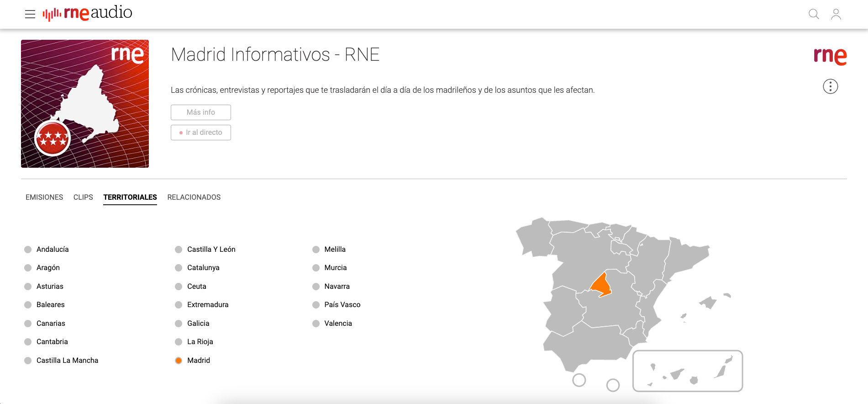The width and height of the screenshot is (868, 404).
Task: Click the Melilla circle marker on map
Action: (613, 385)
